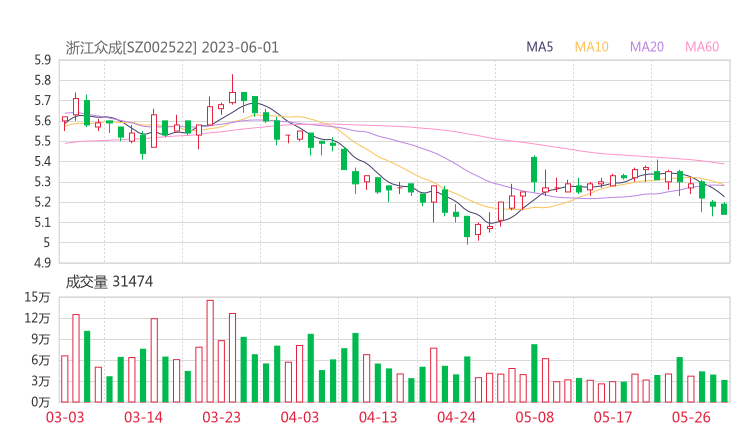
Task: Click the 成交量 31474 volume label
Action: 109,282
